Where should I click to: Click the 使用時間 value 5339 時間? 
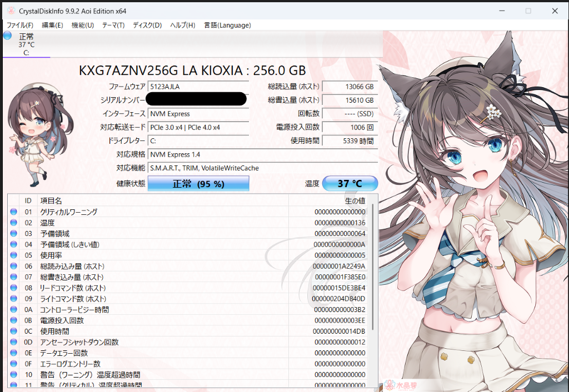tap(350, 140)
